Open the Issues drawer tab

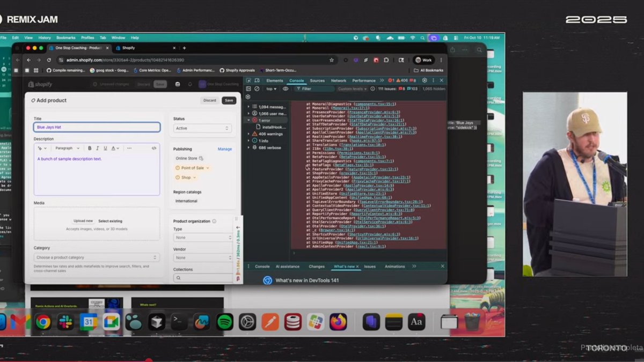pyautogui.click(x=370, y=267)
